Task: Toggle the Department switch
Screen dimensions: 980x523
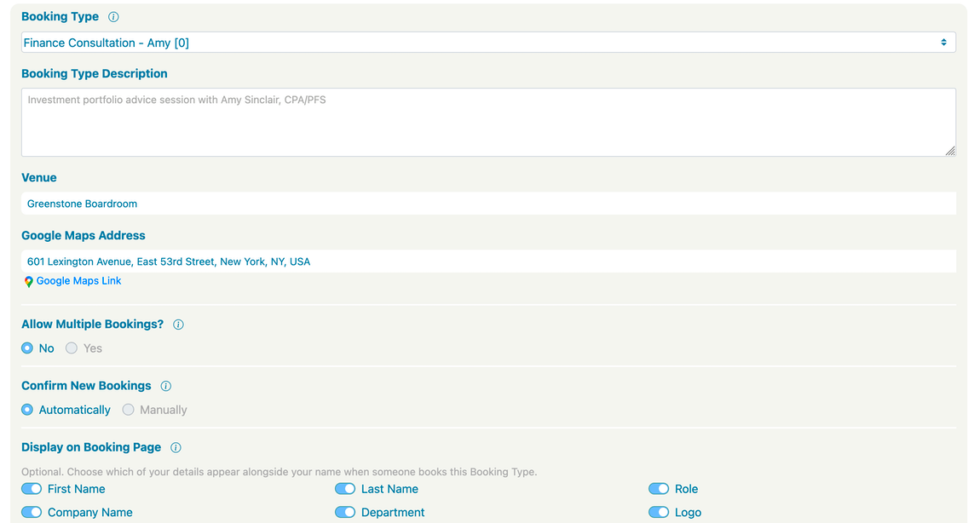Action: [x=345, y=513]
